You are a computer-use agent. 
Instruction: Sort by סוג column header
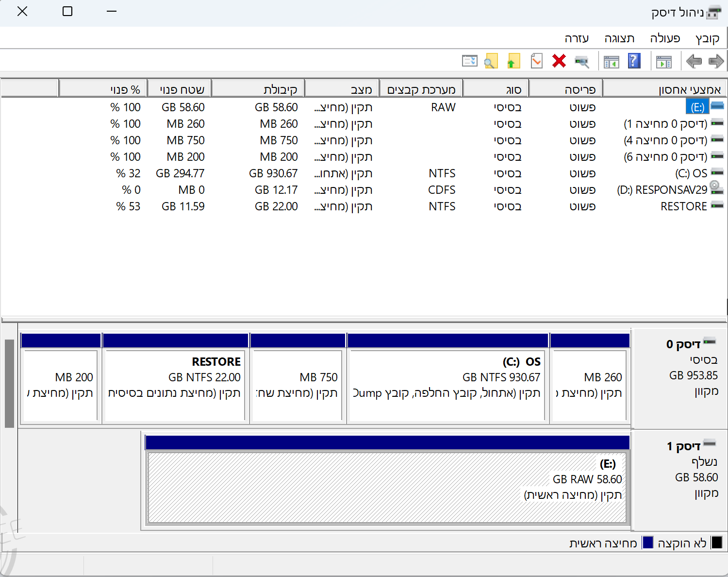tap(495, 89)
